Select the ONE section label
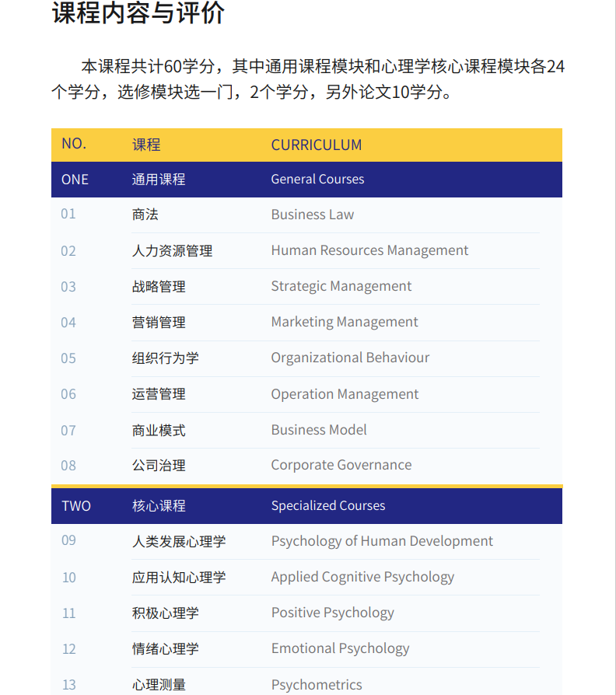 point(75,180)
